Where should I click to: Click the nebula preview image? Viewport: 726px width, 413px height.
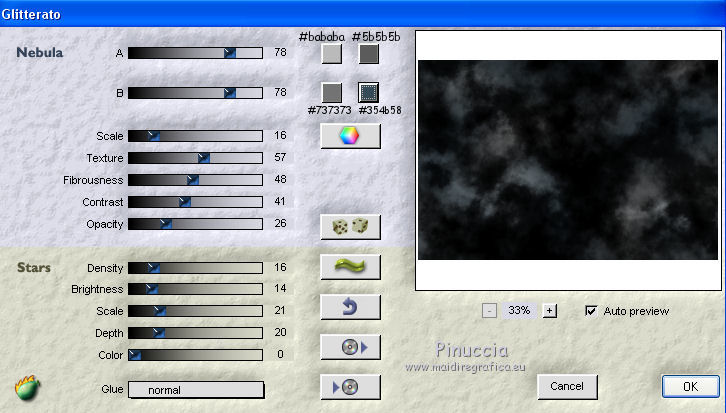tap(568, 160)
